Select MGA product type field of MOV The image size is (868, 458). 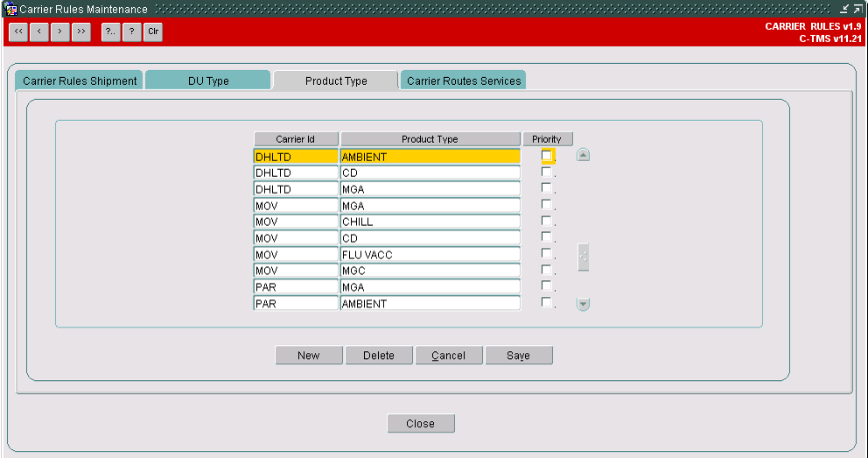click(x=430, y=206)
